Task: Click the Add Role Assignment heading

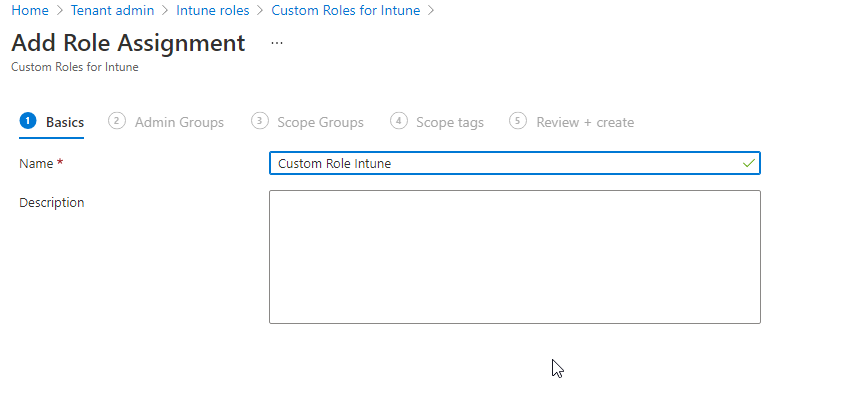Action: point(128,43)
